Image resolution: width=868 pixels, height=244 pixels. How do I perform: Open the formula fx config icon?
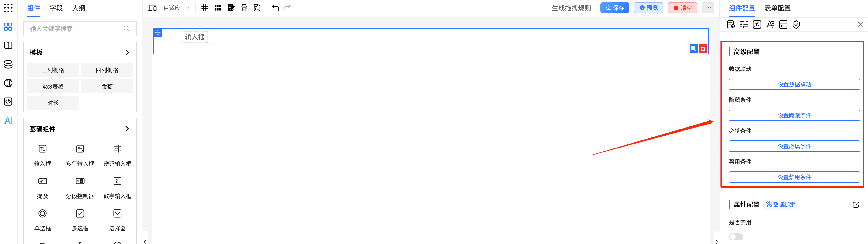(x=757, y=25)
